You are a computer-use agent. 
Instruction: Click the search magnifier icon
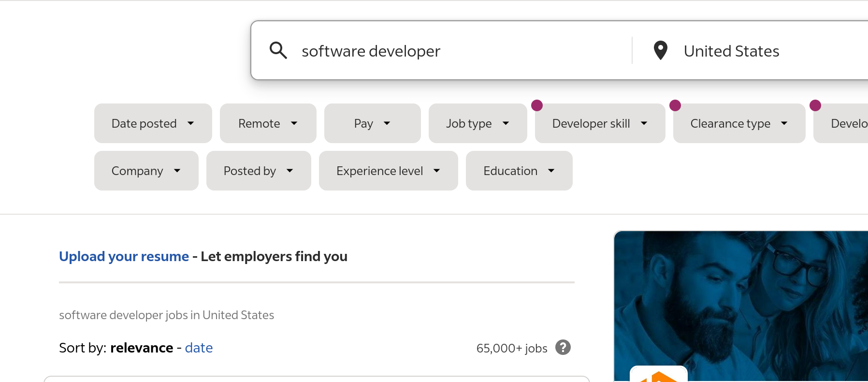[278, 50]
